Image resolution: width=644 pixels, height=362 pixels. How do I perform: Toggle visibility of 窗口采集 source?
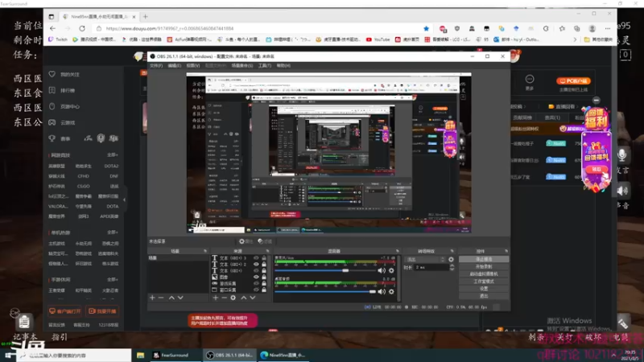click(256, 290)
